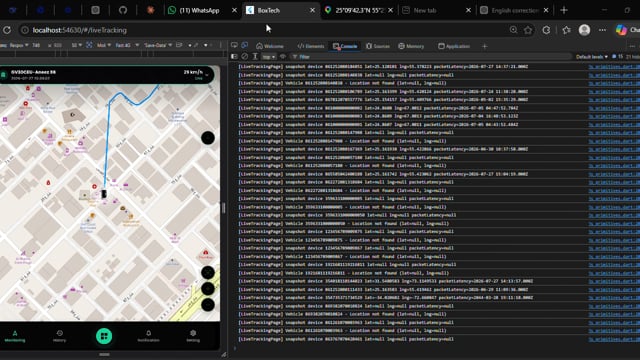Toggle the live expression eye icon in the console
Viewport: 640px width, 360px height.
[282, 56]
